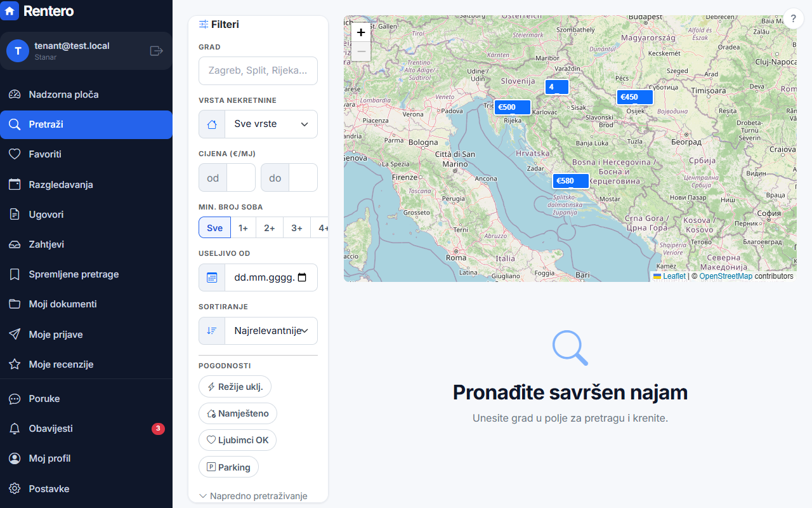Image resolution: width=812 pixels, height=508 pixels.
Task: Click the sort icon next to Najrelevantnije
Action: pos(212,331)
